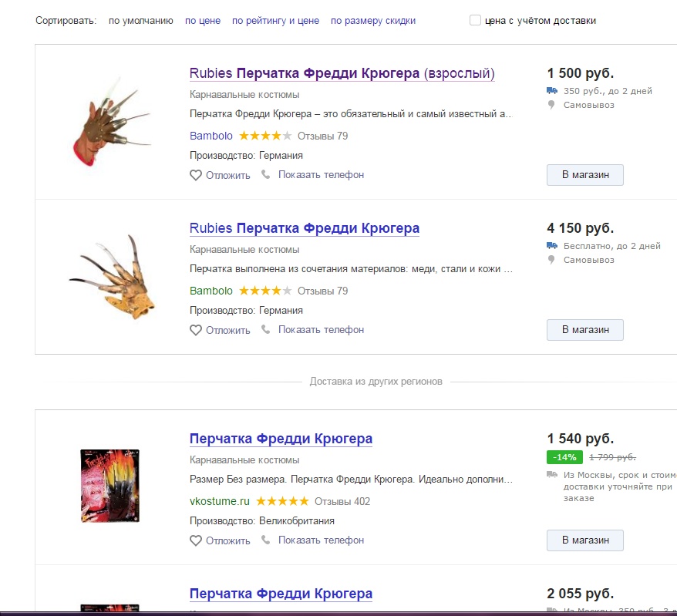This screenshot has width=677, height=616.
Task: Go to shop for 1 540 rub. glove
Action: click(585, 540)
